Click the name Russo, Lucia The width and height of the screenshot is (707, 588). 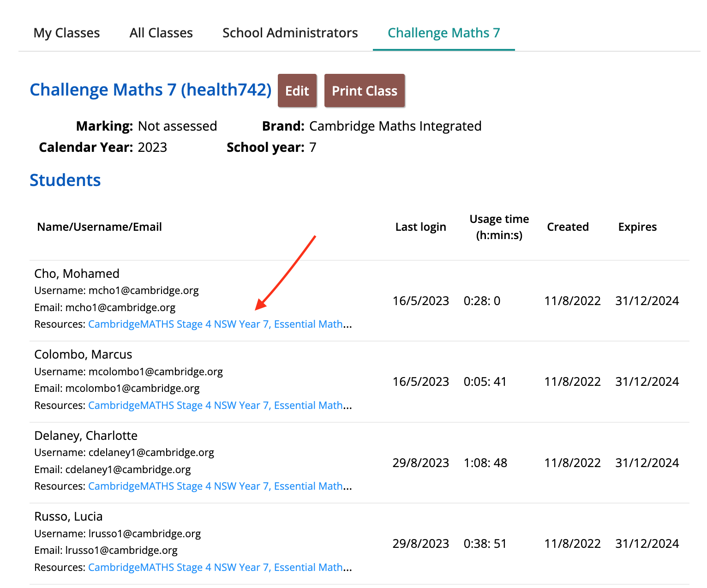[x=68, y=516]
